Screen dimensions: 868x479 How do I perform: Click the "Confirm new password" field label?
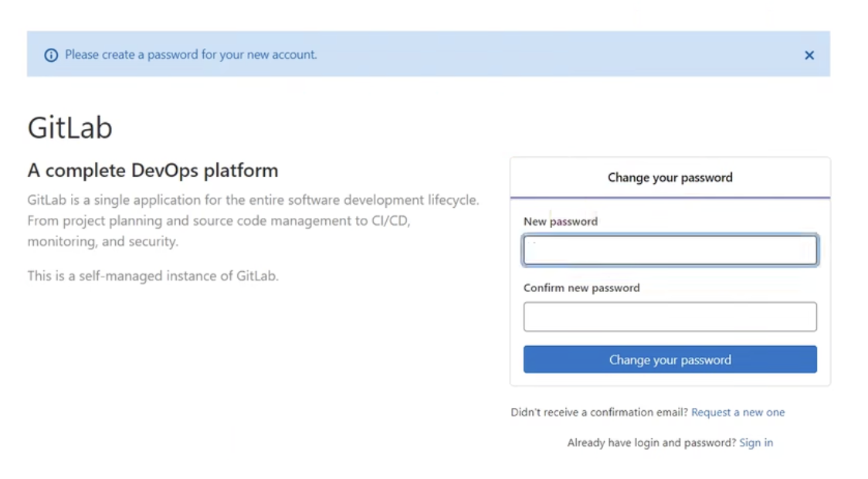(581, 288)
